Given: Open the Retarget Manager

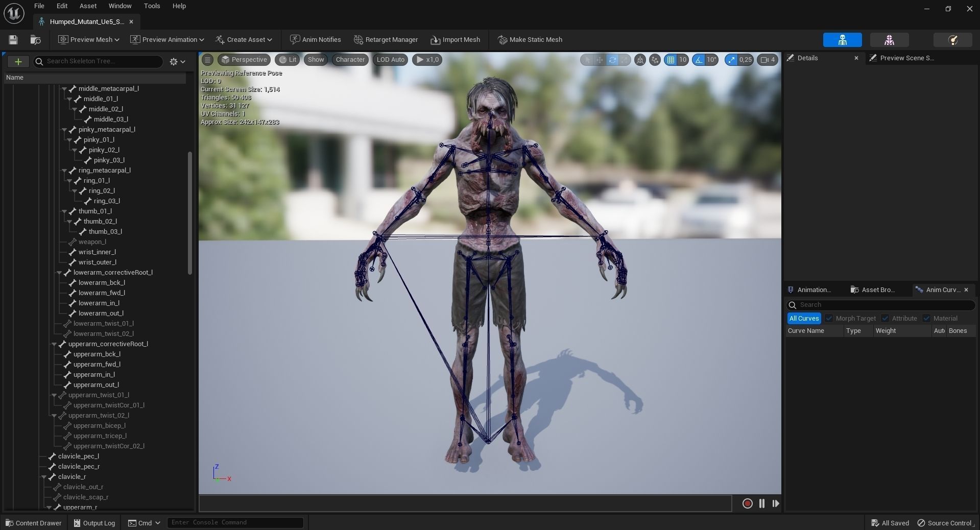Looking at the screenshot, I should click(x=386, y=40).
